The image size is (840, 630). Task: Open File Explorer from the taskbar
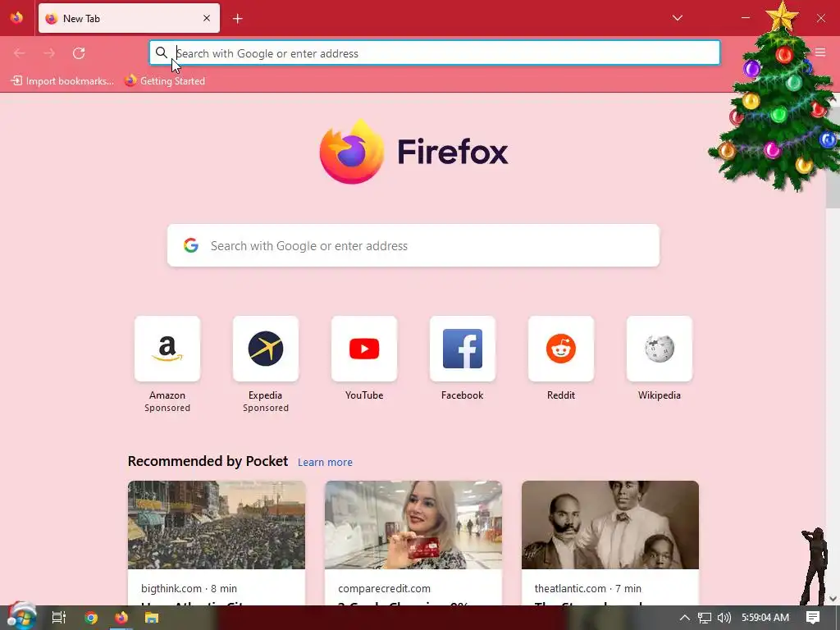coord(152,618)
